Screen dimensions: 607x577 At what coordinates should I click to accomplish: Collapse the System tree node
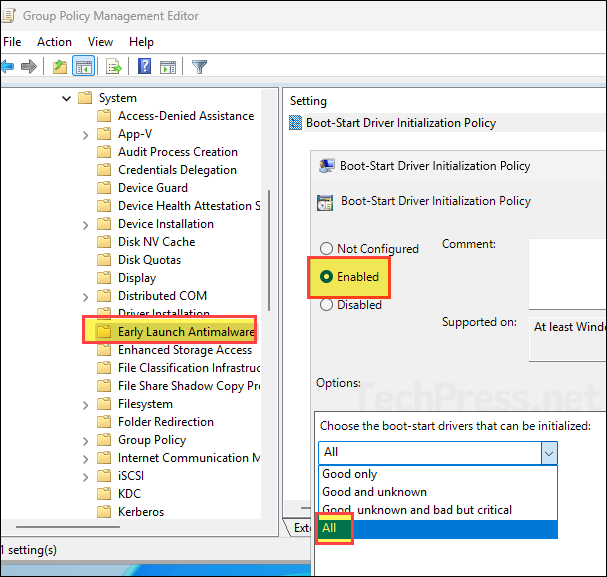tap(67, 98)
